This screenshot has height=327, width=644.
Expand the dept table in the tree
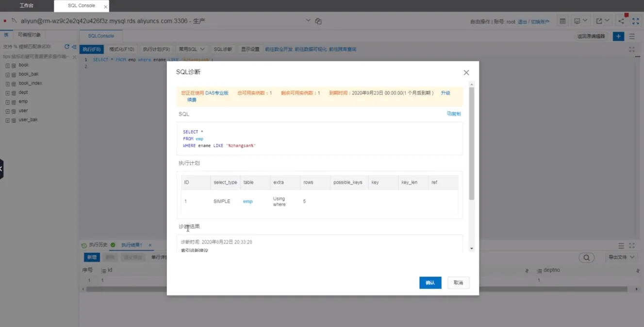pos(7,92)
